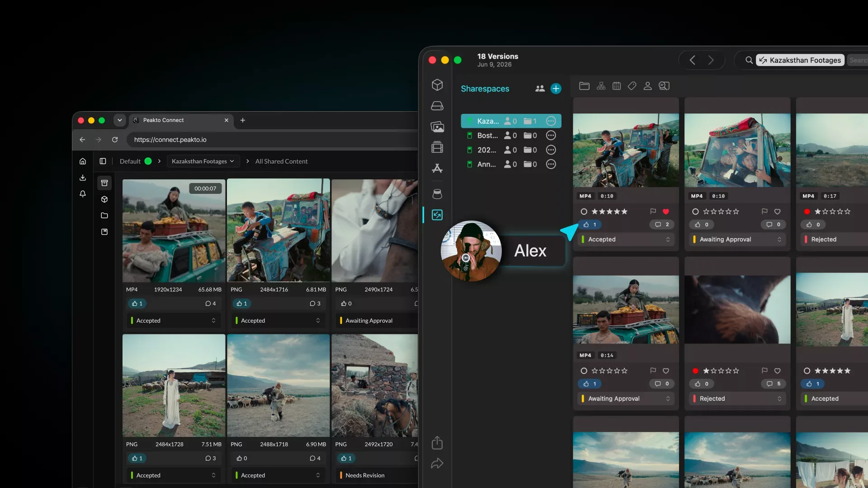
Task: Go forward using Peakto navigation arrow
Action: tap(711, 60)
